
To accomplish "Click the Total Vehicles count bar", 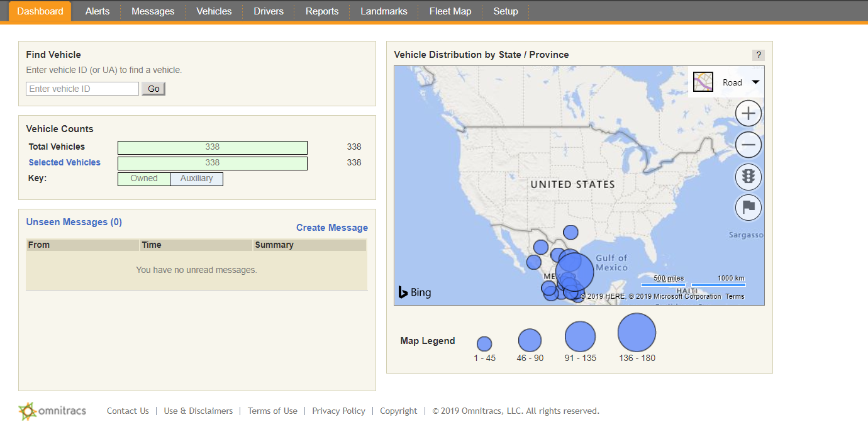I will tap(212, 147).
